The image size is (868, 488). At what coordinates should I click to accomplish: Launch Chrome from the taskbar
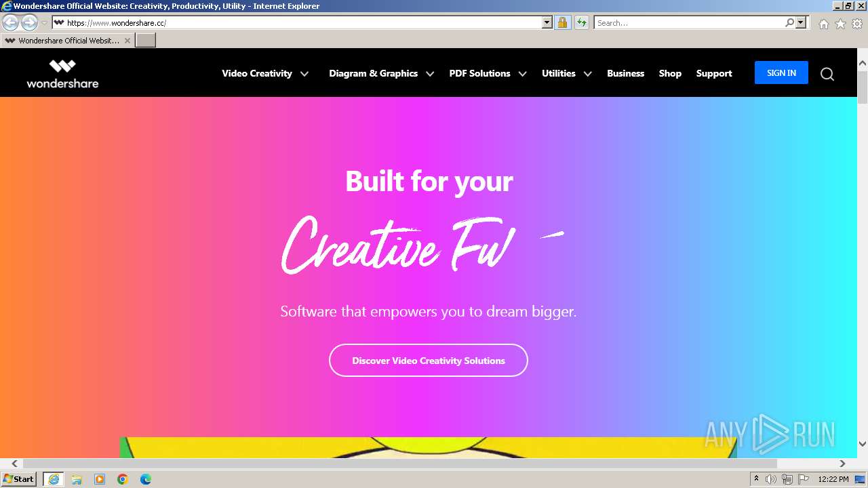(123, 479)
